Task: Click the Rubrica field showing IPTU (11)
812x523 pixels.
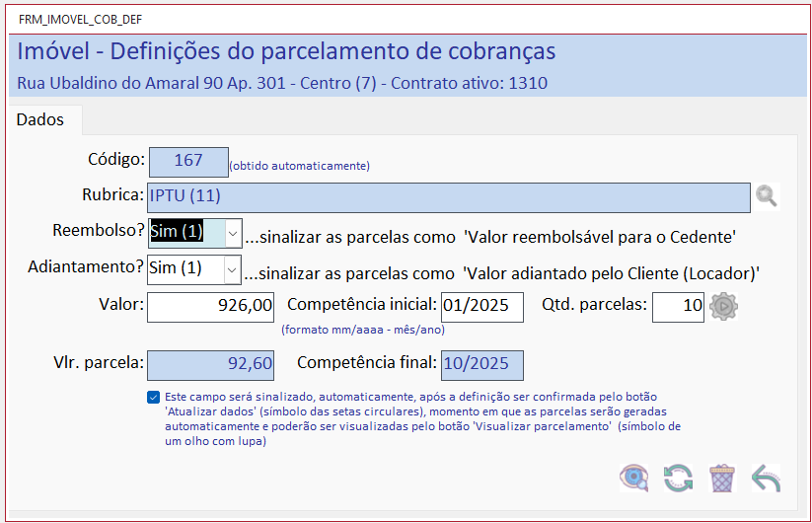Action: tap(449, 197)
